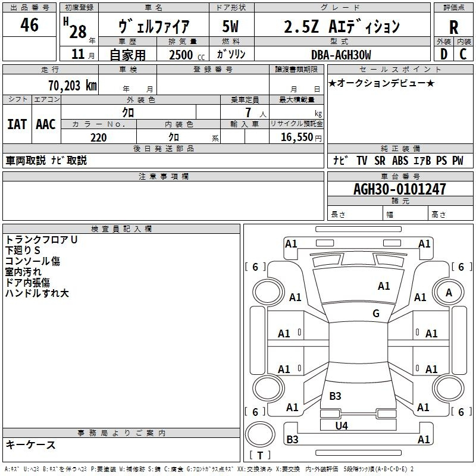This screenshot has width=476, height=476.
Task: Click the IAT shift type cell
Action: tap(17, 124)
